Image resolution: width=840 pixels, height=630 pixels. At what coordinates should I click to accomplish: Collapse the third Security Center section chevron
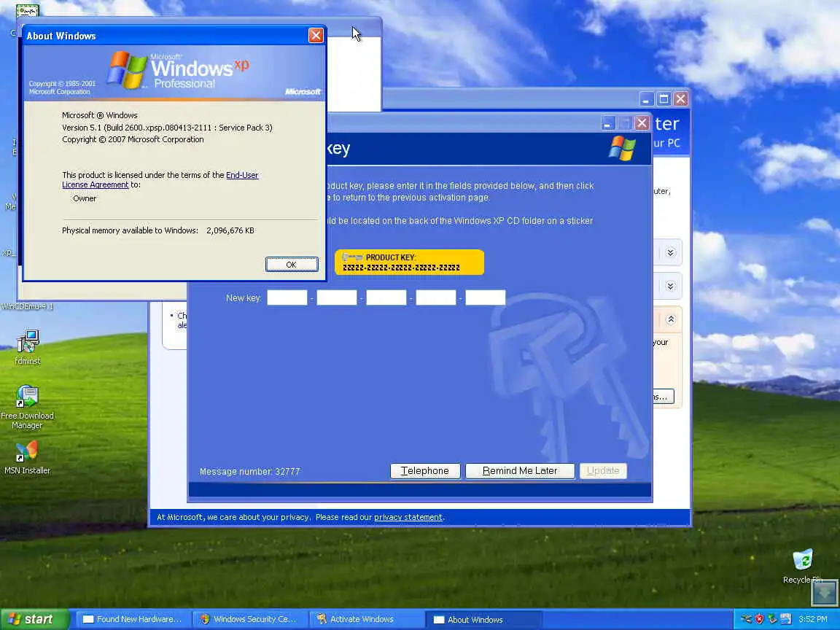[x=670, y=320]
